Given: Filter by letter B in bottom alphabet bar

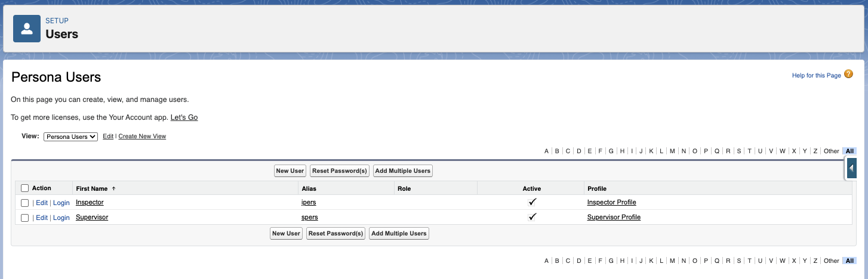Looking at the screenshot, I should tap(557, 261).
